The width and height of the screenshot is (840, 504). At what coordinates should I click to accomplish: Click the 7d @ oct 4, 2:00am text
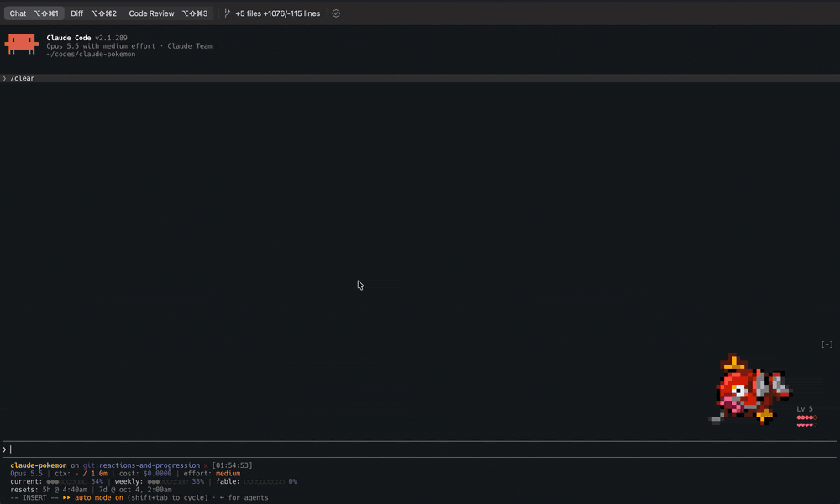tap(135, 490)
